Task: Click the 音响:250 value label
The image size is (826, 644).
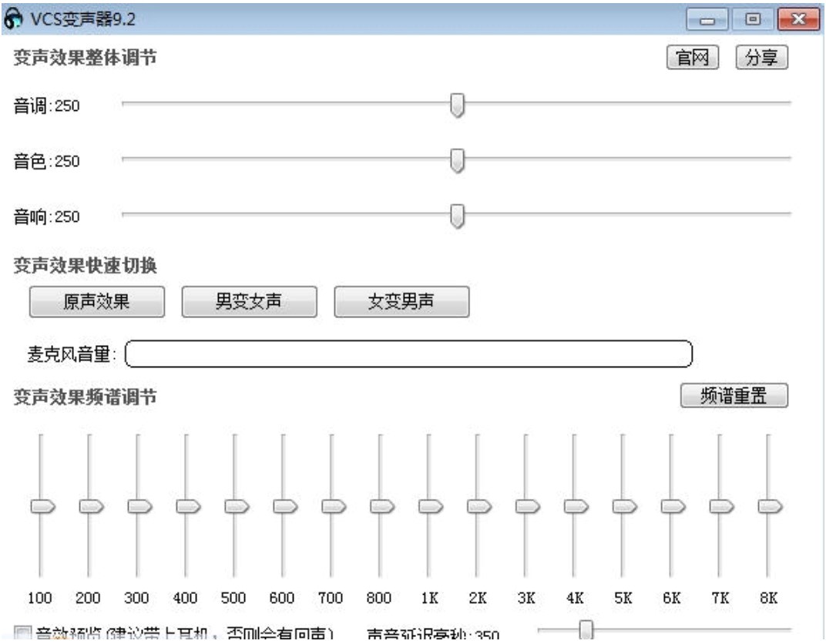Action: (46, 216)
